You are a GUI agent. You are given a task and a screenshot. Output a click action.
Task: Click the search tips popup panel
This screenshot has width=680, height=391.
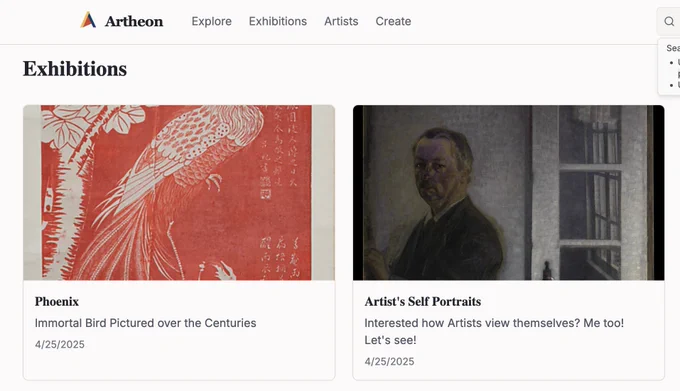click(x=669, y=66)
